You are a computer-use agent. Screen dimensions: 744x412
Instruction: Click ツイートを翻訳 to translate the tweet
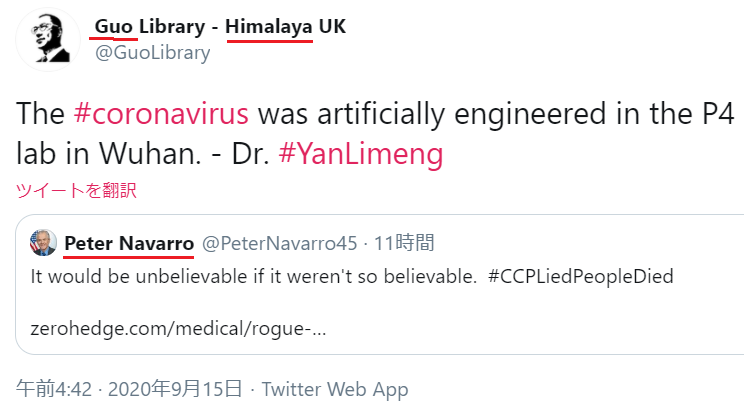[x=76, y=190]
